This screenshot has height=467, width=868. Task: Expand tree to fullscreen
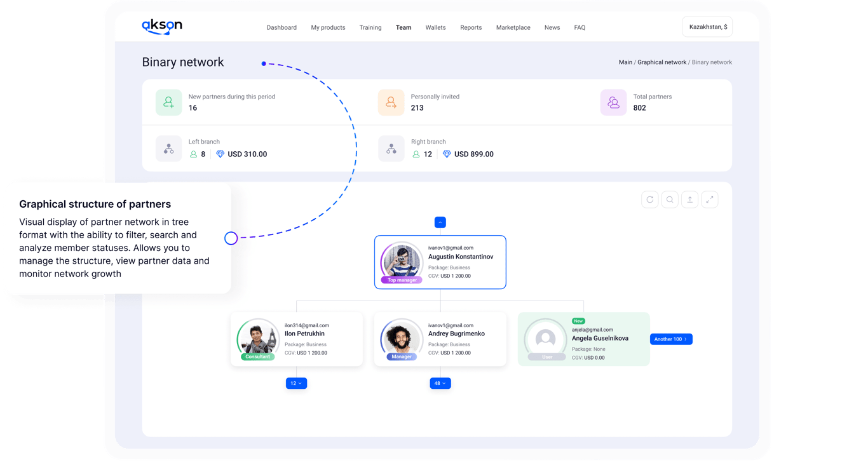coord(710,200)
